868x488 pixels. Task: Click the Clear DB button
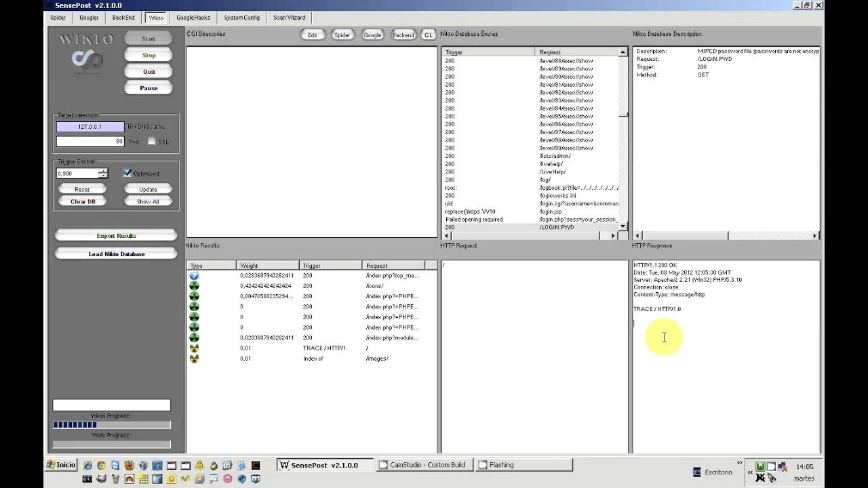(x=83, y=201)
